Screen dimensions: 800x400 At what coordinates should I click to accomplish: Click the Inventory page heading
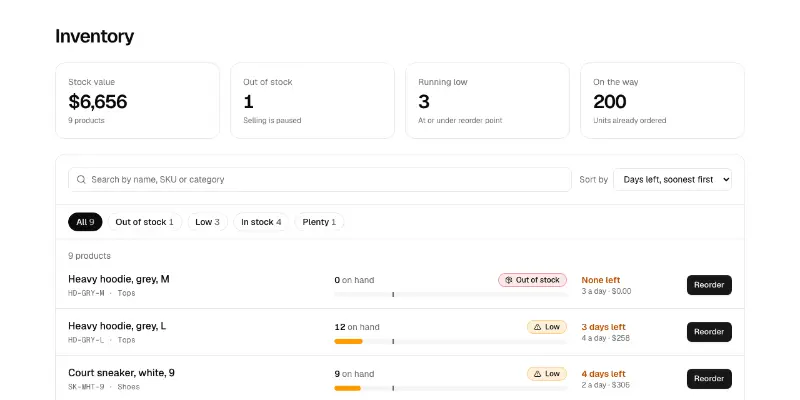point(94,36)
